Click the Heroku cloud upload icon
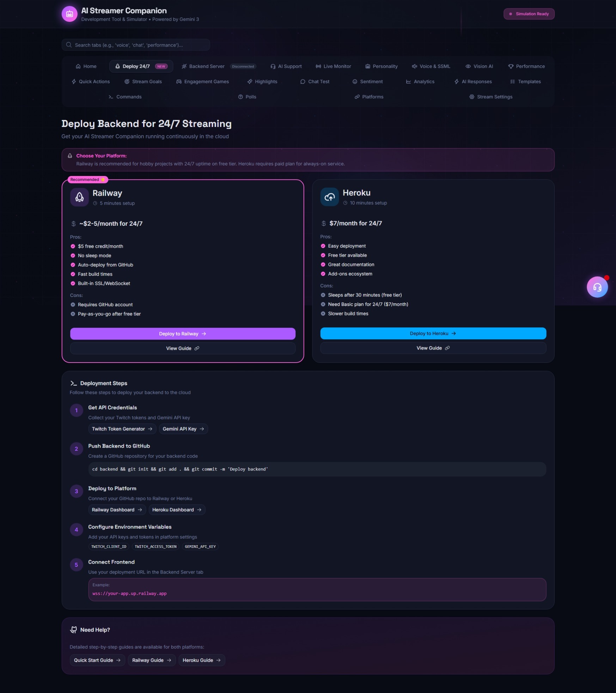The height and width of the screenshot is (693, 616). [x=329, y=197]
